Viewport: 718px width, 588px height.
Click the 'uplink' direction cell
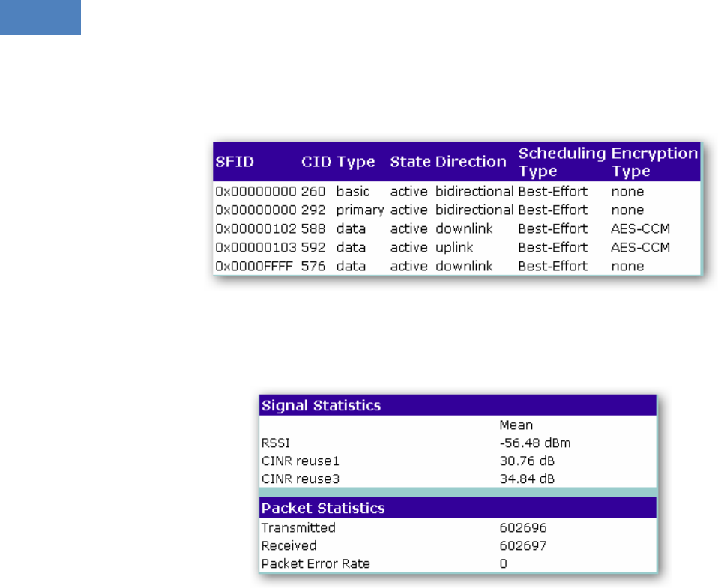(454, 247)
